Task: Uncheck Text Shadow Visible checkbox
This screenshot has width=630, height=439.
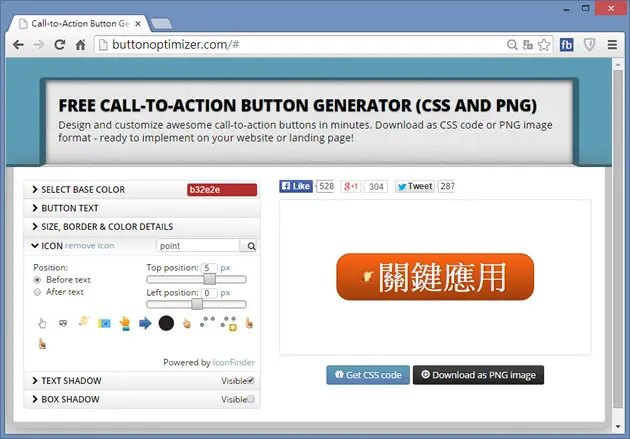Action: (251, 380)
